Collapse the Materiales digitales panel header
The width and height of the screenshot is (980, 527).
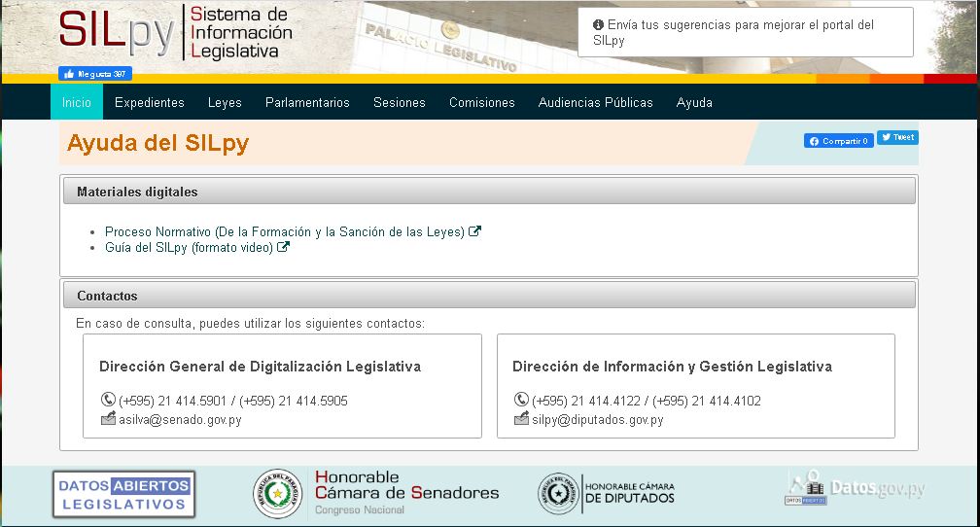(x=489, y=192)
